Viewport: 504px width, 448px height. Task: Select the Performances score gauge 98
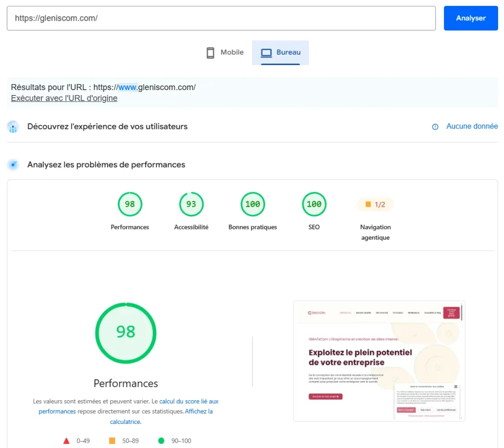[x=130, y=204]
